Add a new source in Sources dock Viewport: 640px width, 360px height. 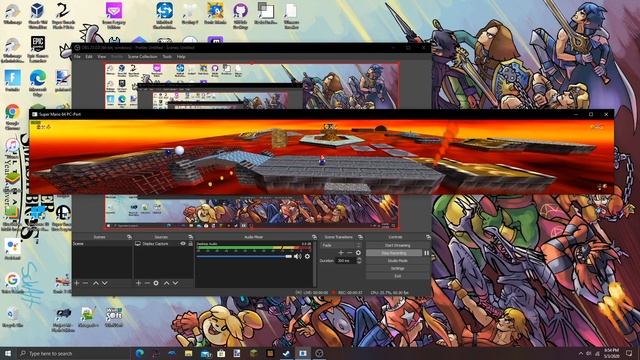138,283
